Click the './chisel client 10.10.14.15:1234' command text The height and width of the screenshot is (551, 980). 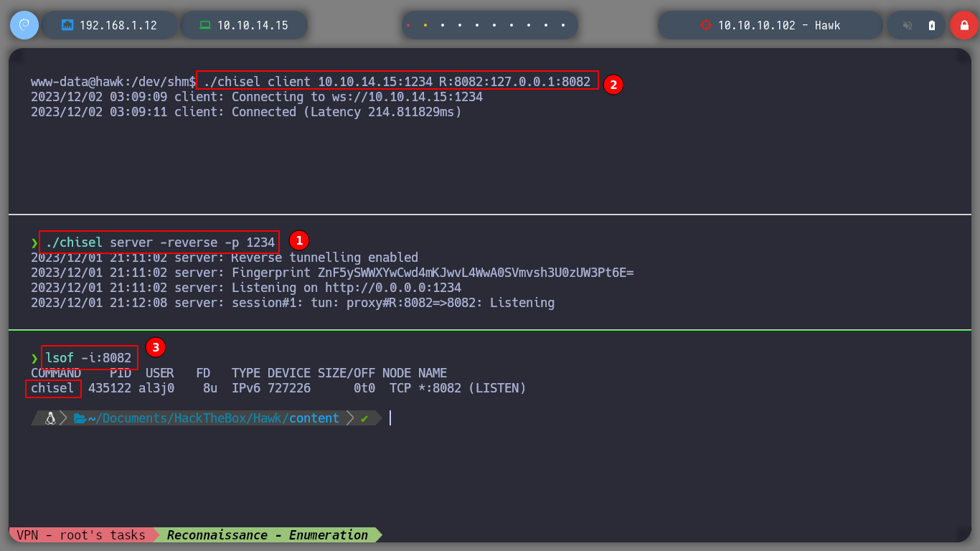318,82
